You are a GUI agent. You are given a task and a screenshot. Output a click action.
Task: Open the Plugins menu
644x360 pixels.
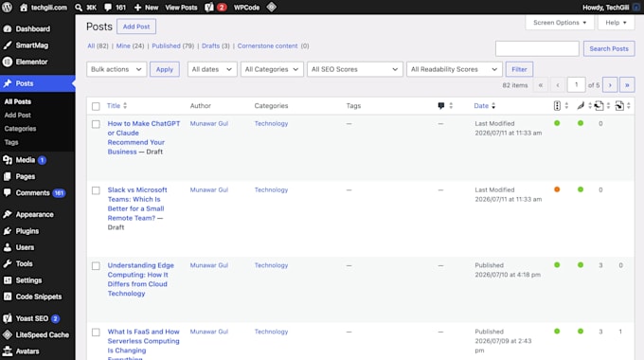click(27, 231)
